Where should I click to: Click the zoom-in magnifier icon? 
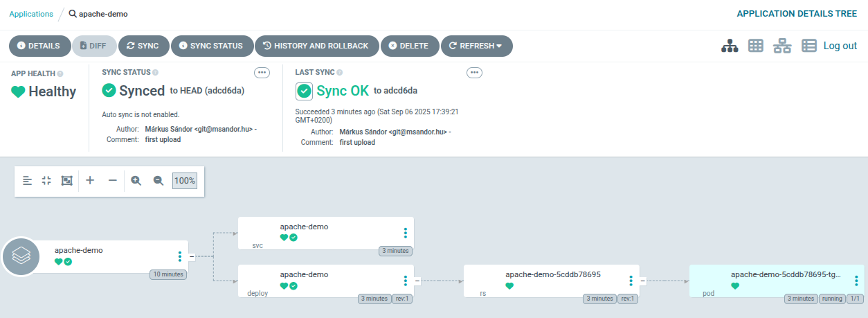[136, 180]
